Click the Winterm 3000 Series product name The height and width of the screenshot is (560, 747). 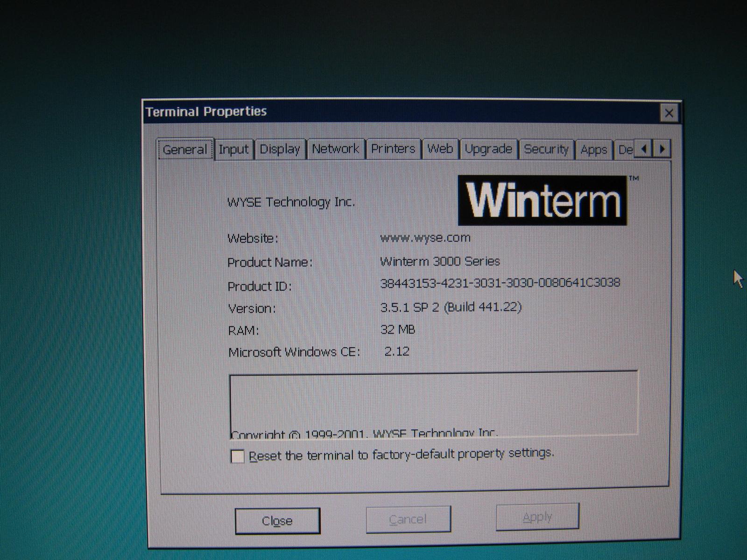[x=440, y=261]
